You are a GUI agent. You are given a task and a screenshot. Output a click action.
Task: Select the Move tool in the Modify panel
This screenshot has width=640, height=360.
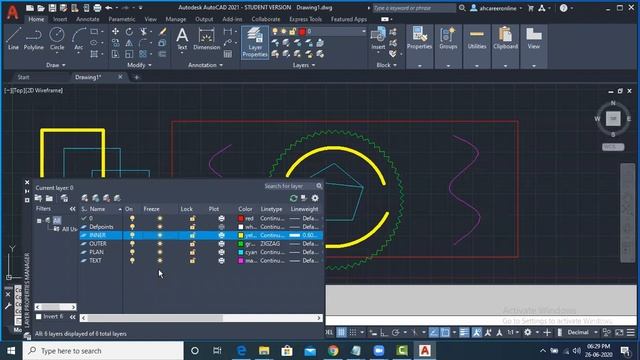tap(116, 31)
